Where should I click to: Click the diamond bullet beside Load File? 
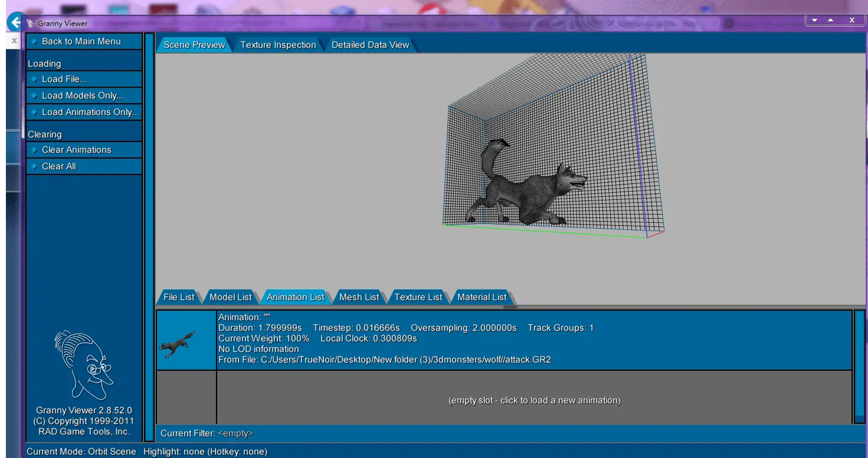[34, 79]
